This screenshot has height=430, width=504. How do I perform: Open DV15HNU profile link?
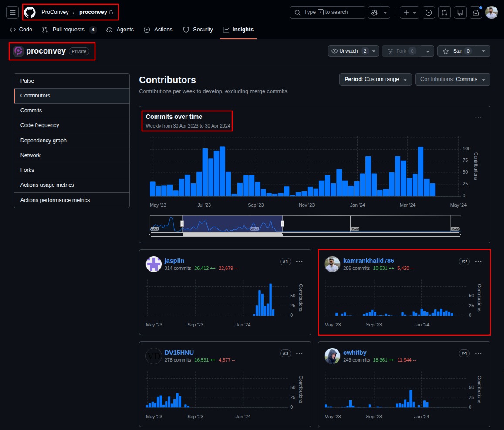[179, 353]
